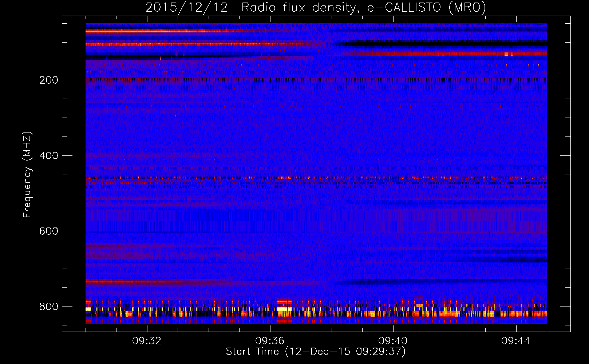
Task: Click the 200 frequency tick label
Action: 49,80
